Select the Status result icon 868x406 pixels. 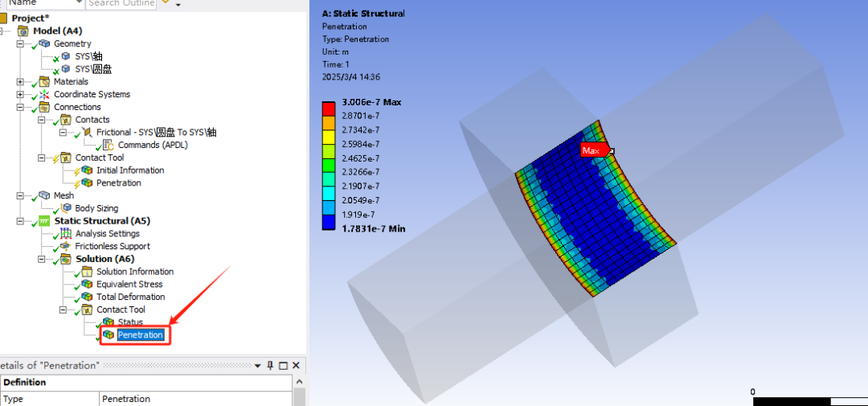[x=108, y=322]
